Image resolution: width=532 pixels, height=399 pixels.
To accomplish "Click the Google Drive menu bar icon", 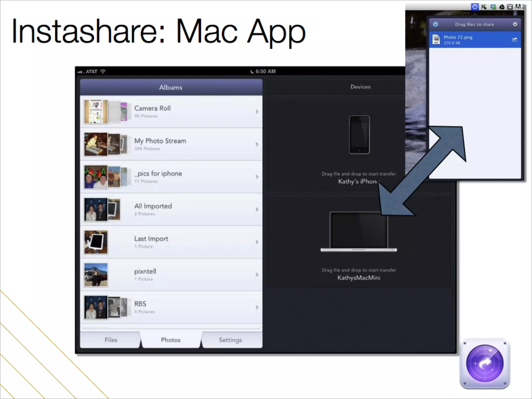I will tap(502, 7).
